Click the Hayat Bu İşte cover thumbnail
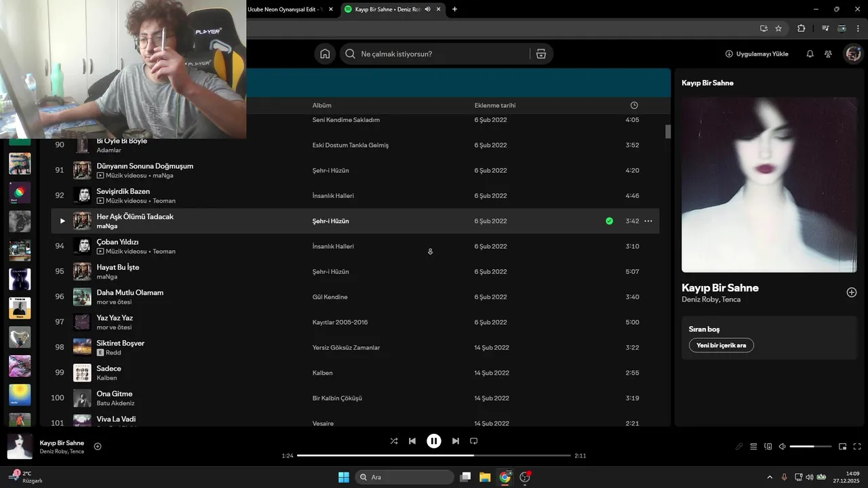The image size is (868, 488). 82,272
